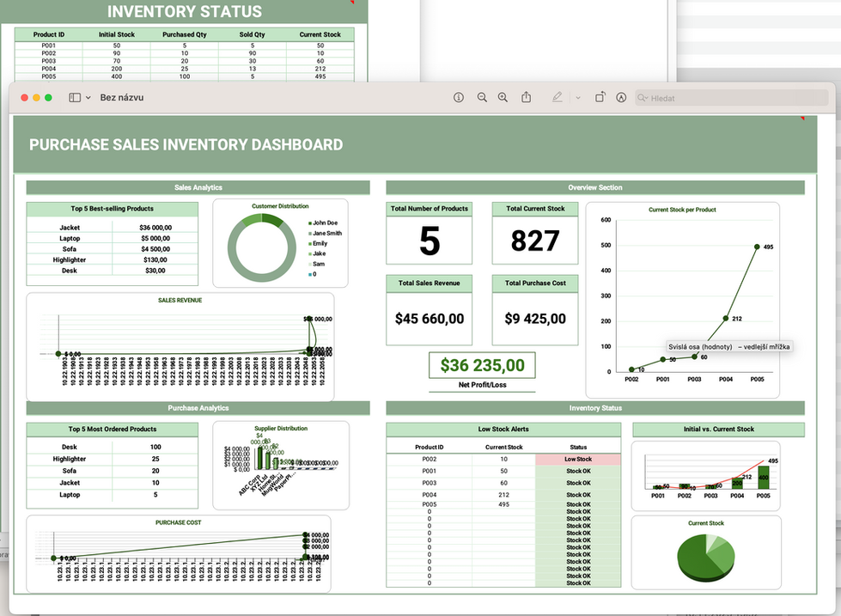Click the Current Stock column header in alerts
The width and height of the screenshot is (841, 616).
[x=503, y=447]
